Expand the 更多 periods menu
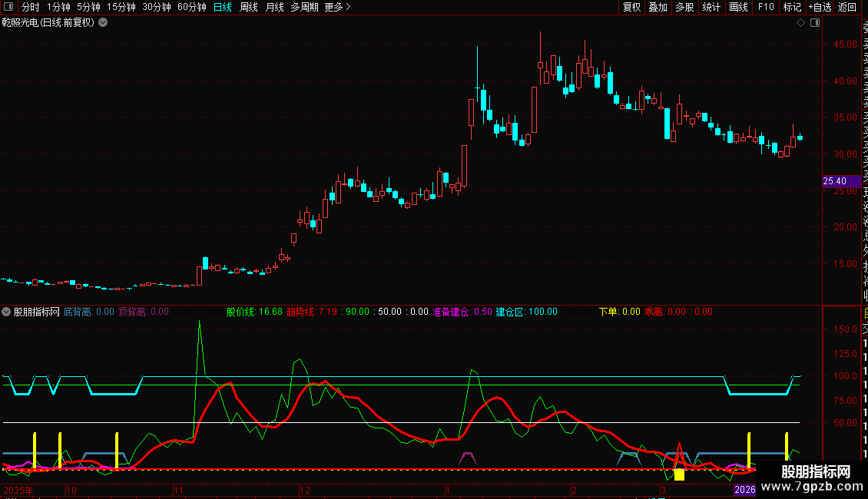Image resolution: width=868 pixels, height=499 pixels. coord(338,7)
